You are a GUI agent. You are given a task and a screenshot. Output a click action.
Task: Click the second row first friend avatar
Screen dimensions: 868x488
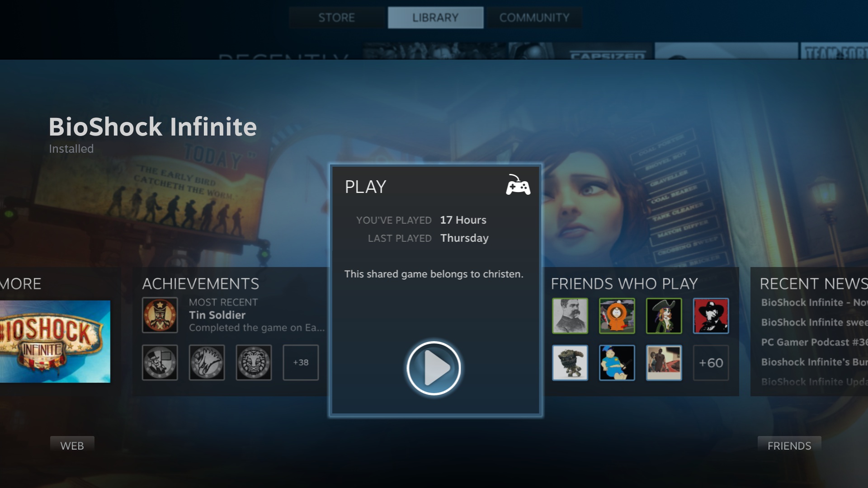[x=570, y=362]
